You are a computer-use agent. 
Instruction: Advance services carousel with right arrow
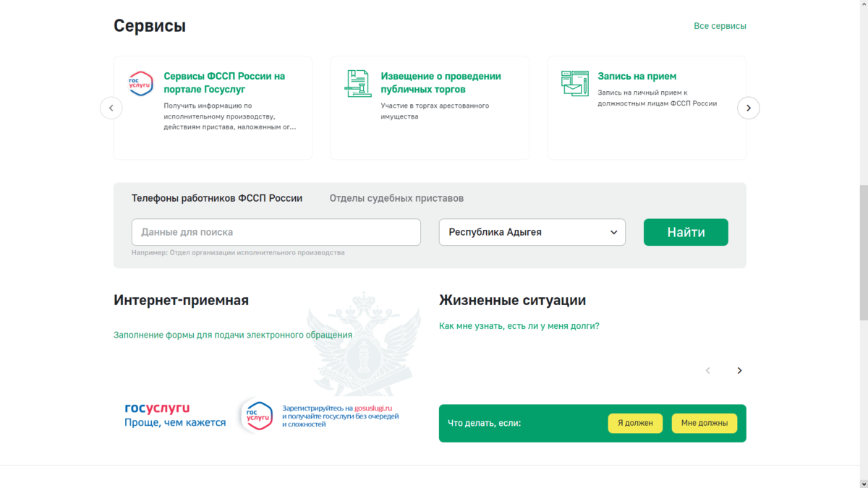point(749,108)
